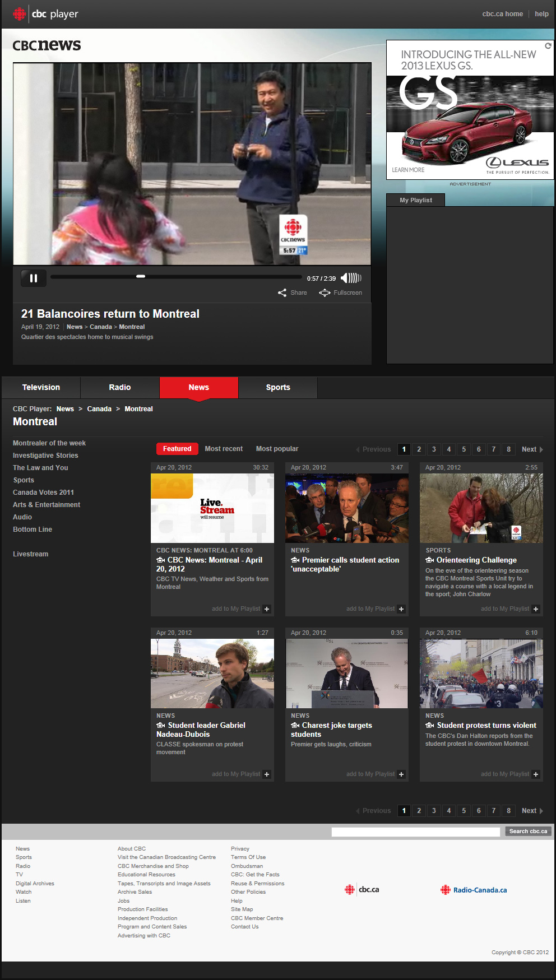
Task: Click the Search cbc.ca button
Action: [x=528, y=832]
